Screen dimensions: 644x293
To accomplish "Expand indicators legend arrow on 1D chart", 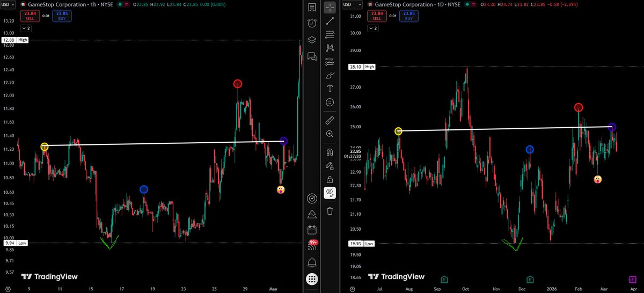I will (372, 28).
